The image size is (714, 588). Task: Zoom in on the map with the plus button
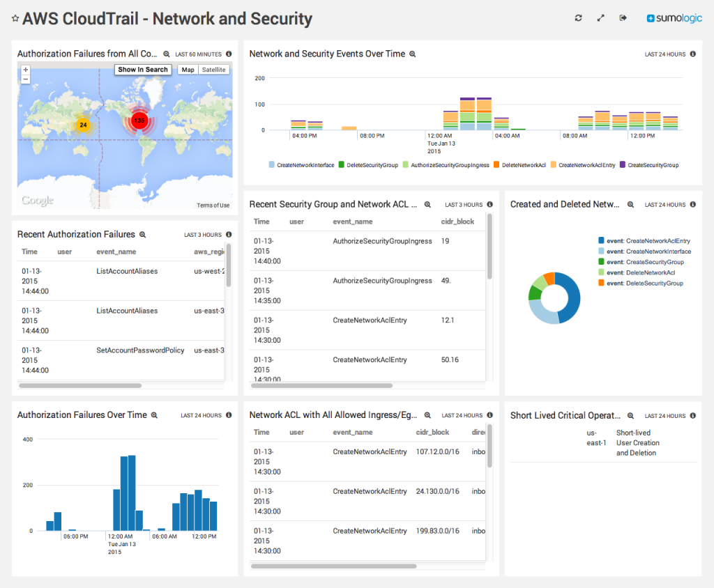(x=26, y=70)
